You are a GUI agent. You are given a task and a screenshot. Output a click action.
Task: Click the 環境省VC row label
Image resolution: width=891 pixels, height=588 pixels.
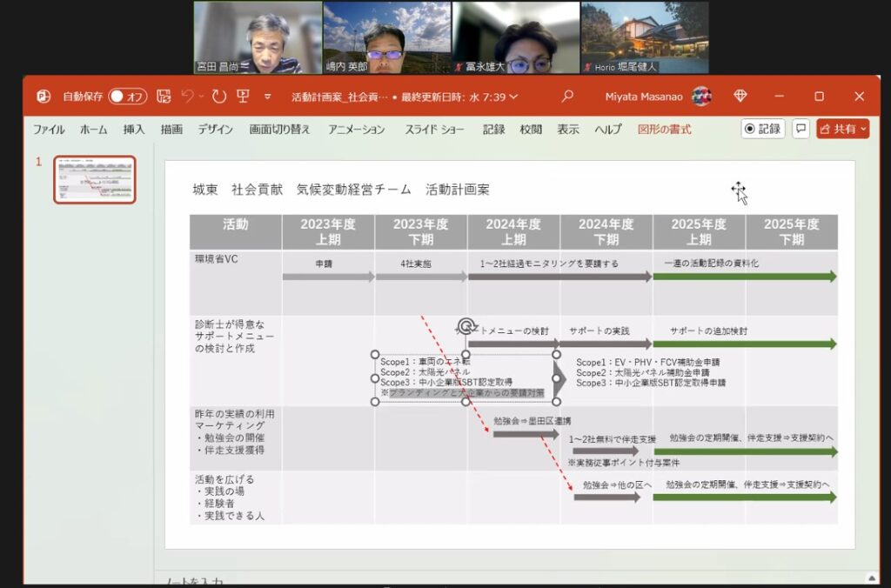click(217, 259)
